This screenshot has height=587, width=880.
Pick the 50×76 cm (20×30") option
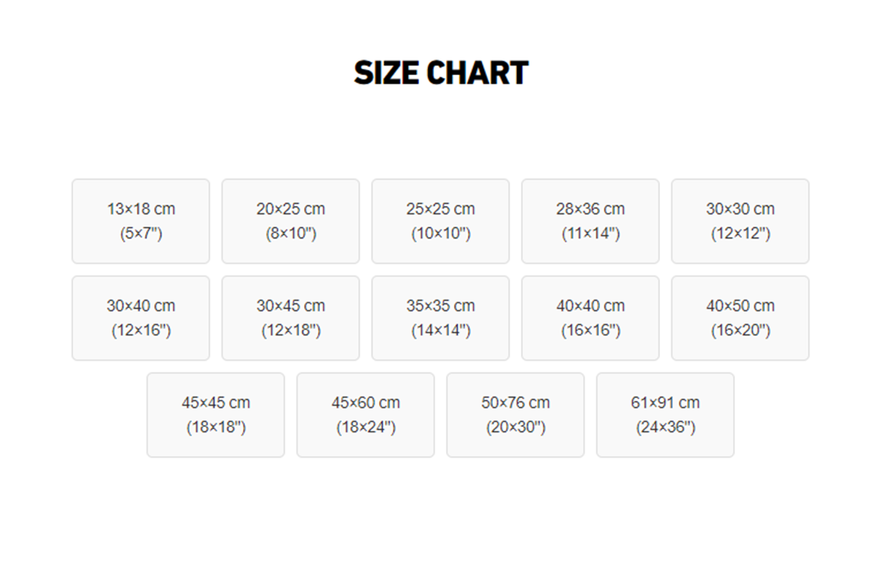click(x=515, y=415)
